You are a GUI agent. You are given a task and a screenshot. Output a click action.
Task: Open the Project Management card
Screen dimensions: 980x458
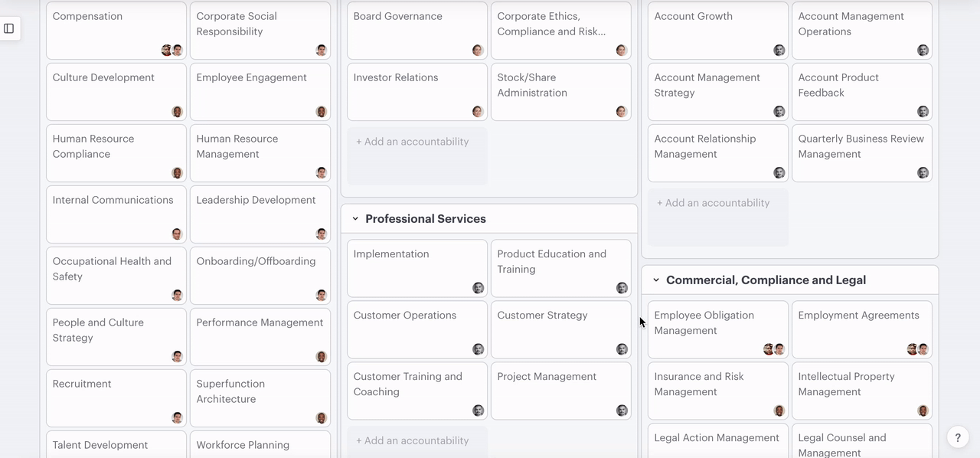[x=551, y=387]
